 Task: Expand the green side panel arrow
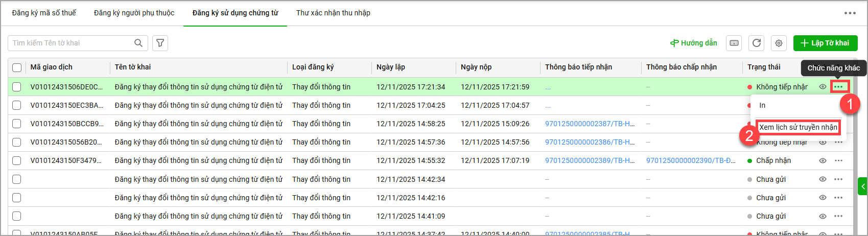[x=863, y=186]
